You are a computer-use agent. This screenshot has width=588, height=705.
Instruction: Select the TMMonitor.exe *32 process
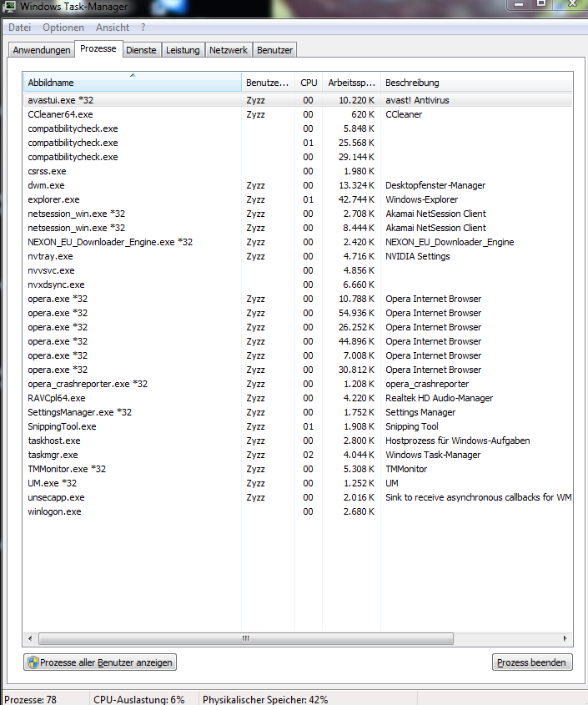298,469
